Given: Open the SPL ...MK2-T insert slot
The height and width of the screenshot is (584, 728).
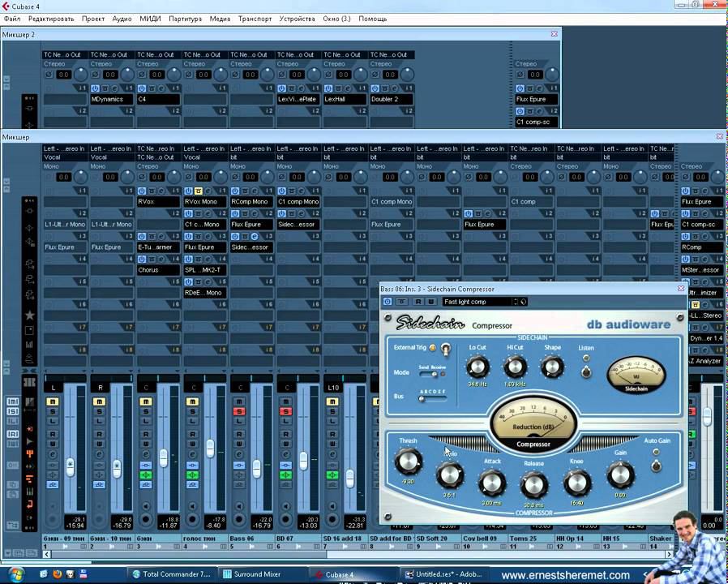Looking at the screenshot, I should pos(205,270).
